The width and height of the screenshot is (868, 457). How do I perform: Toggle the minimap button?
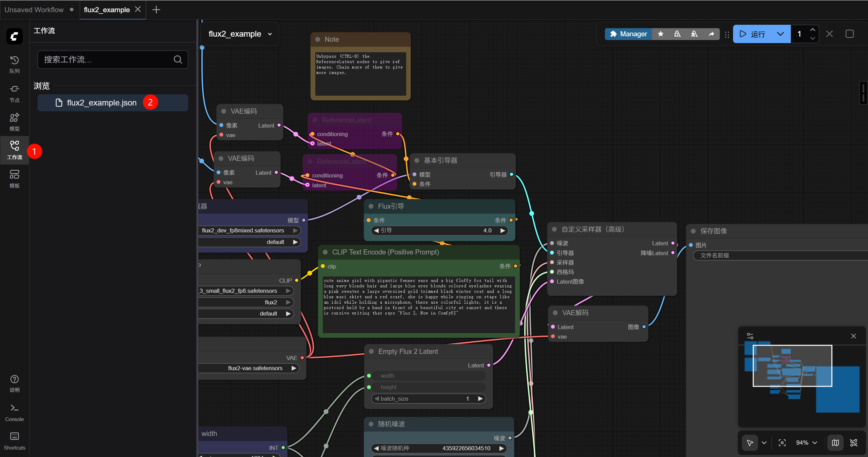click(x=835, y=442)
